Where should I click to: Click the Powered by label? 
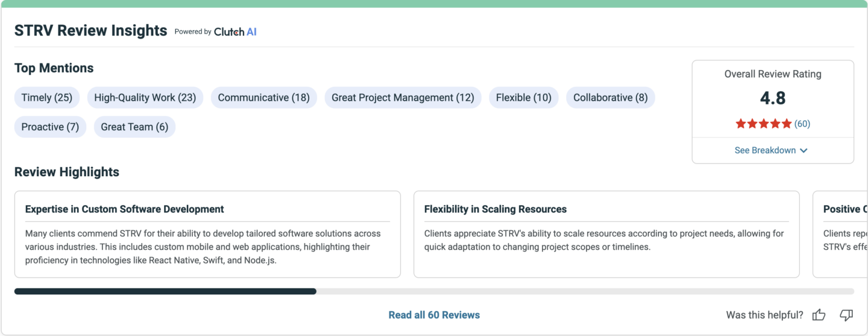pyautogui.click(x=193, y=32)
